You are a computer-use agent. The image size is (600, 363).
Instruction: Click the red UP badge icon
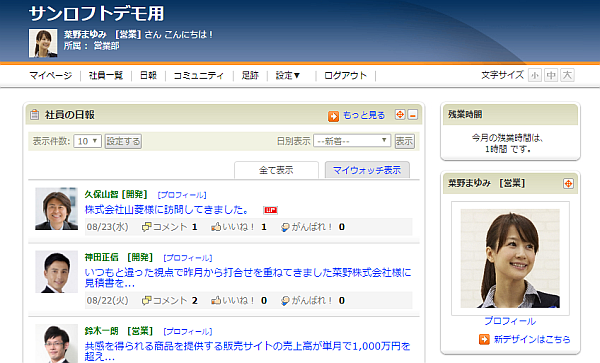[x=270, y=210]
